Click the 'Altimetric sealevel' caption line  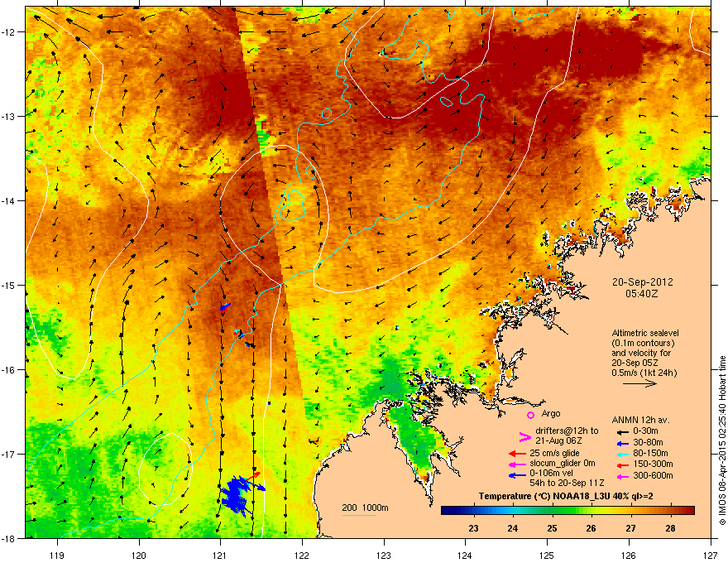pos(645,333)
